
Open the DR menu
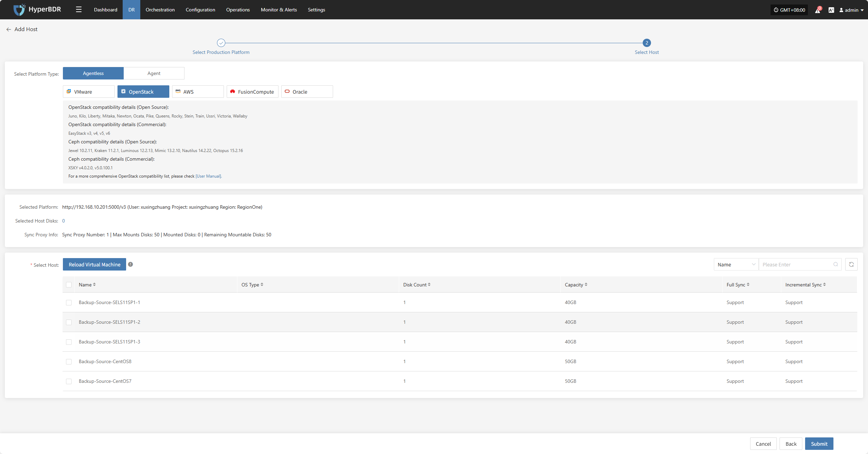132,10
